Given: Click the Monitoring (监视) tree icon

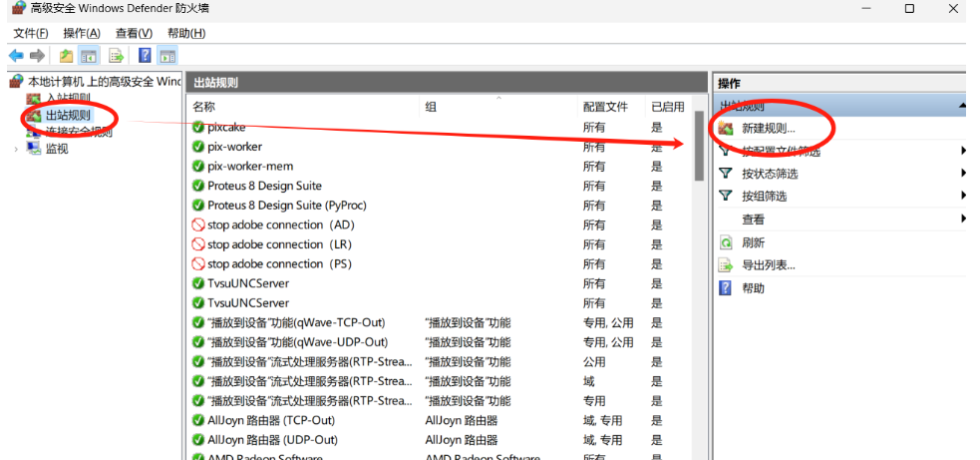Looking at the screenshot, I should (x=33, y=149).
